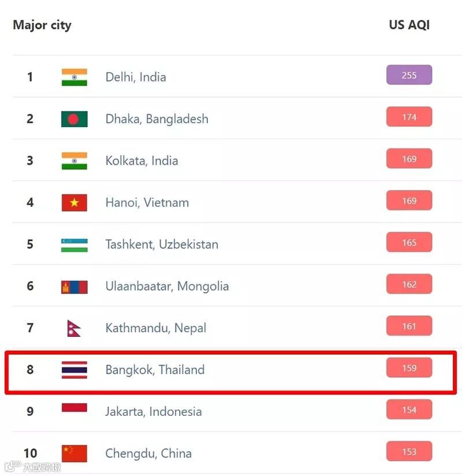Open Bangkok, Thailand city page
462x476 pixels.
point(155,370)
